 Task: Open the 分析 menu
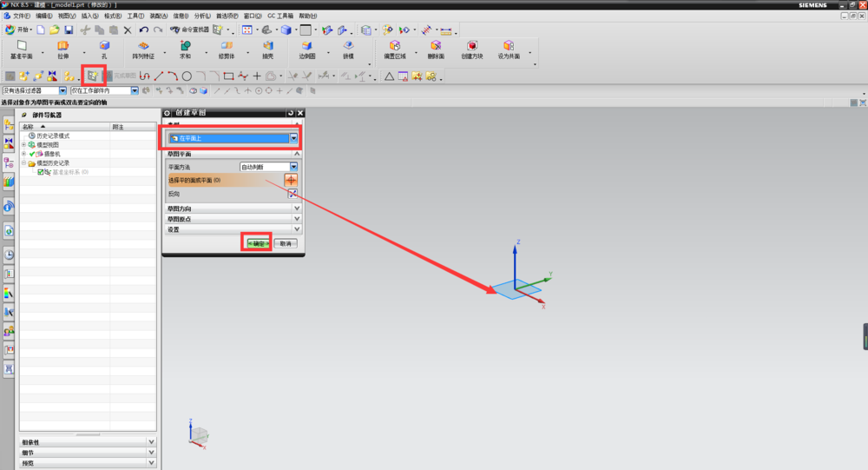pyautogui.click(x=201, y=16)
